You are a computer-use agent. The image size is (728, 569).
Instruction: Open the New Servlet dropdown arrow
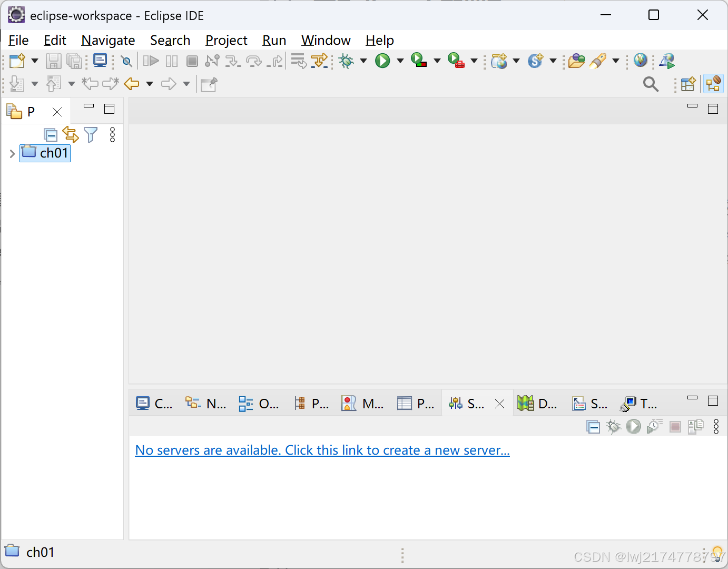553,61
